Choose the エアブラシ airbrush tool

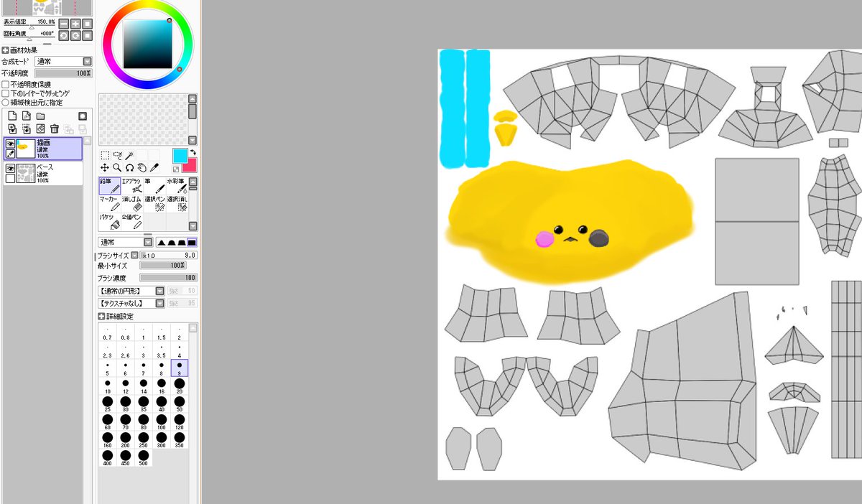click(x=131, y=186)
